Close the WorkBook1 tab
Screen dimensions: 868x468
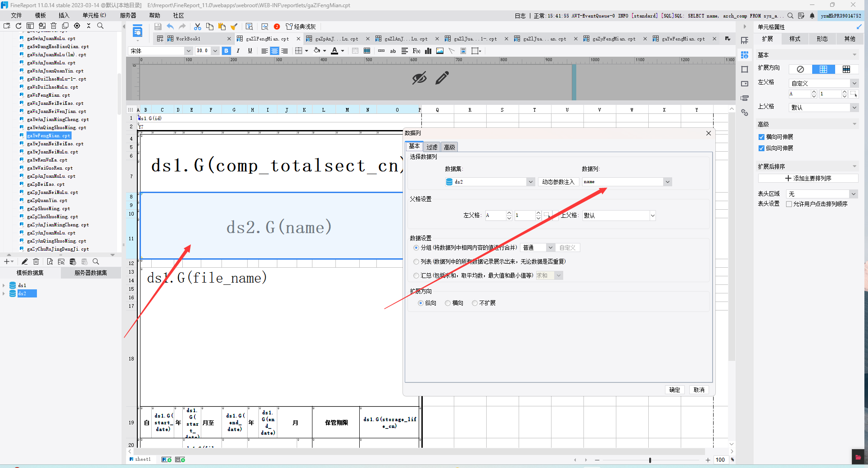(229, 39)
